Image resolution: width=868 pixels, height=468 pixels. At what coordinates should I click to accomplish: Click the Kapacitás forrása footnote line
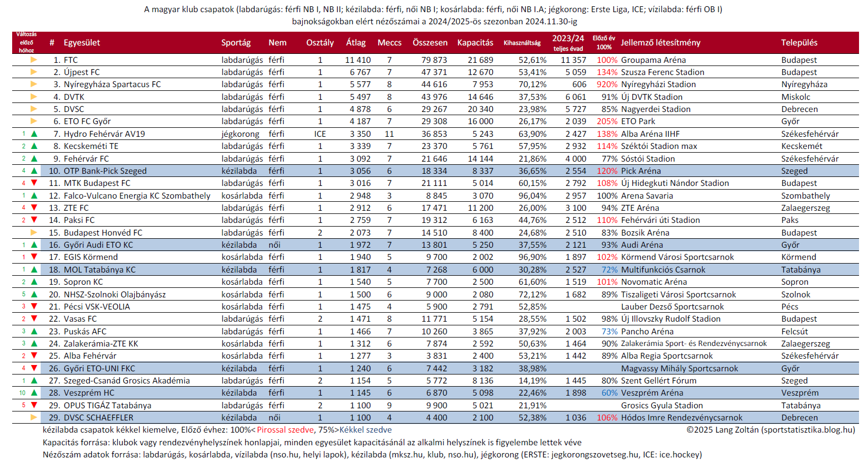coord(312,442)
